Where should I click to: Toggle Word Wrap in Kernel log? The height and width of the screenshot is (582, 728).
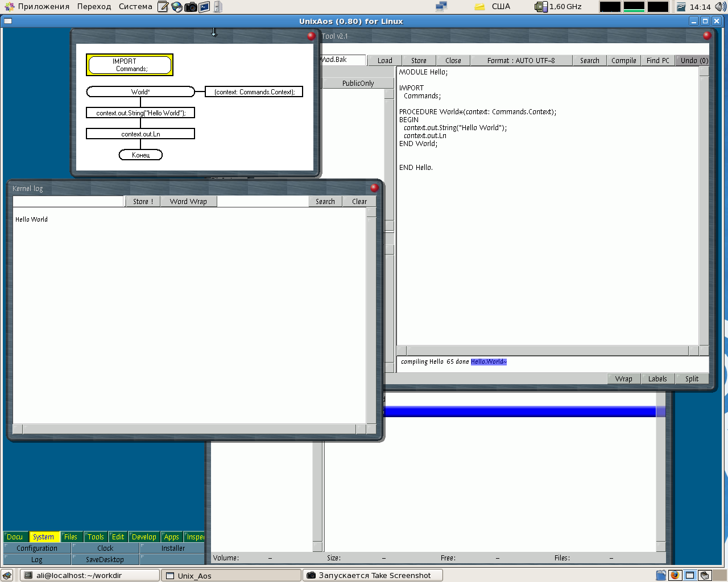click(x=188, y=202)
